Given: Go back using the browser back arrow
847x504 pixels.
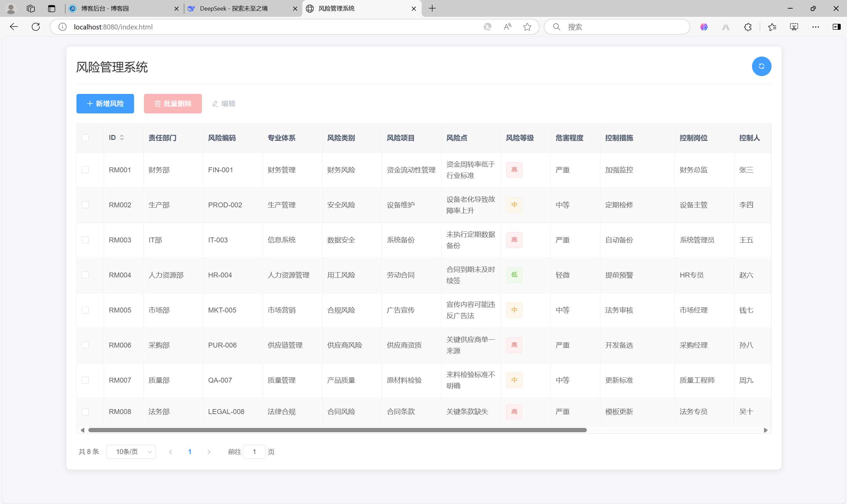Looking at the screenshot, I should tap(14, 27).
